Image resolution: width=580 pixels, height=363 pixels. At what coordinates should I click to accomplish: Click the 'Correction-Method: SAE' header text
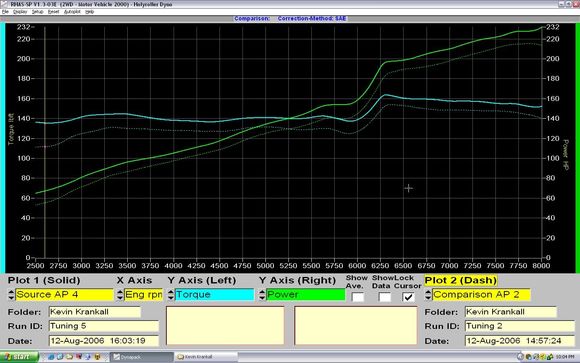(312, 19)
